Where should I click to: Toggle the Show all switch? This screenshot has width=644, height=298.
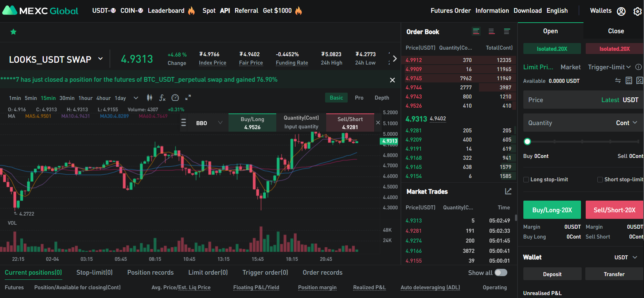[x=501, y=272]
